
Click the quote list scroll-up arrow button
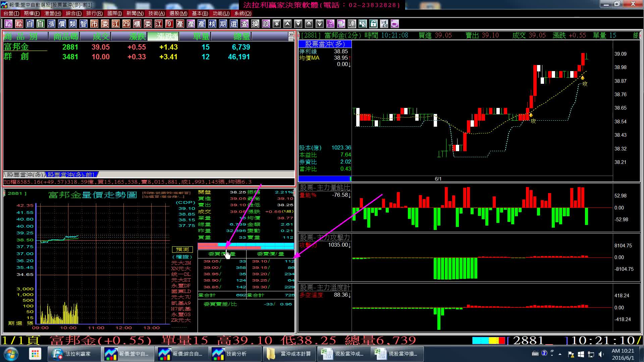(x=291, y=35)
